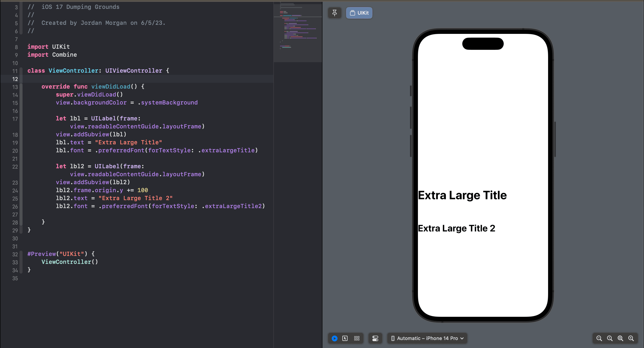The image size is (644, 348).
Task: Click line number 24 in gutter
Action: [x=15, y=191]
